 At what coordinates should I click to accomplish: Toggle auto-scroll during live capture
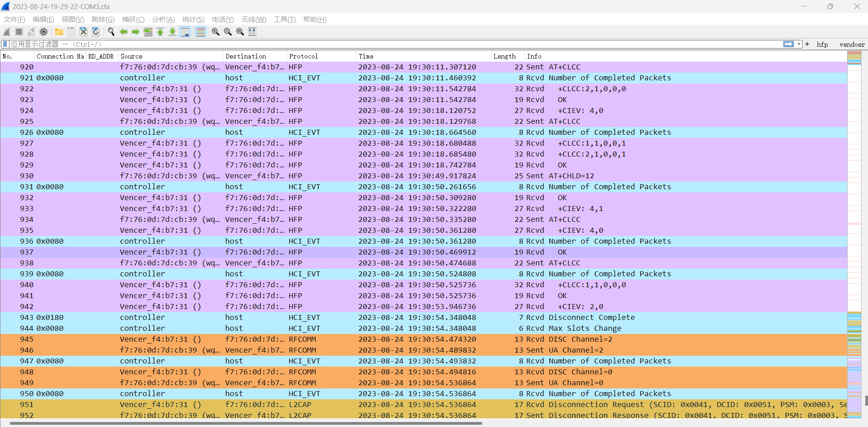[185, 32]
